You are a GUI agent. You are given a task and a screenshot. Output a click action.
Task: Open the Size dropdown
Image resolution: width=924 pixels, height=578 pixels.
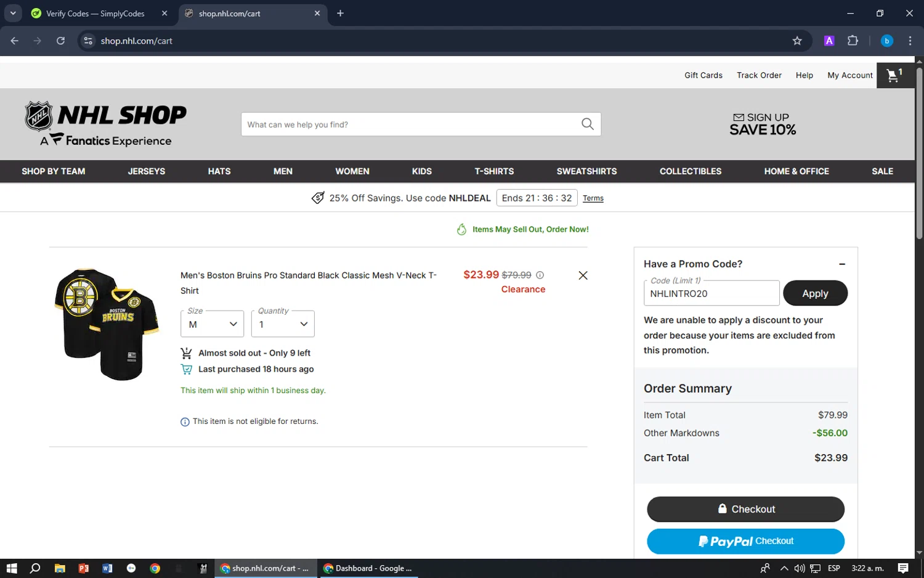(212, 324)
